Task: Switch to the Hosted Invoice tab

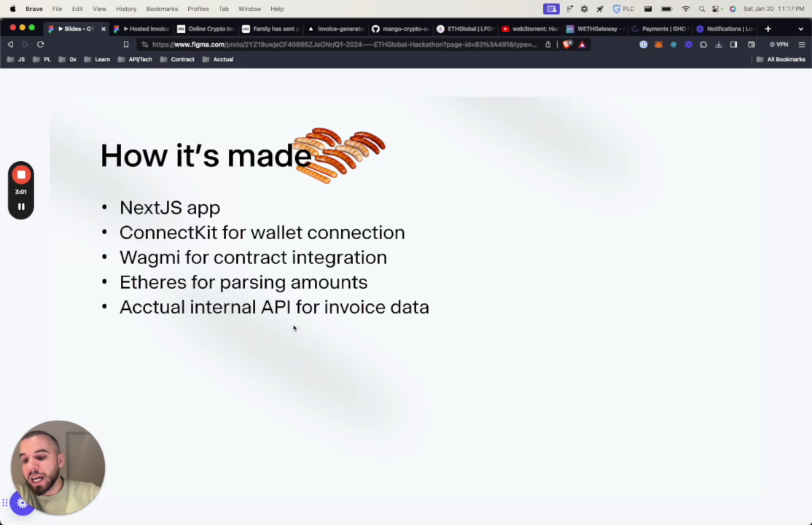Action: coord(141,29)
